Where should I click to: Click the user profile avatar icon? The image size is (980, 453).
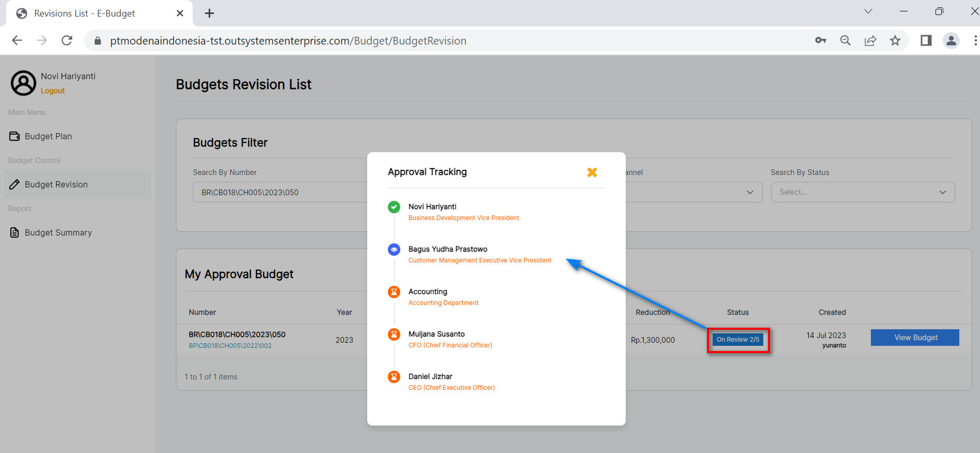tap(24, 83)
